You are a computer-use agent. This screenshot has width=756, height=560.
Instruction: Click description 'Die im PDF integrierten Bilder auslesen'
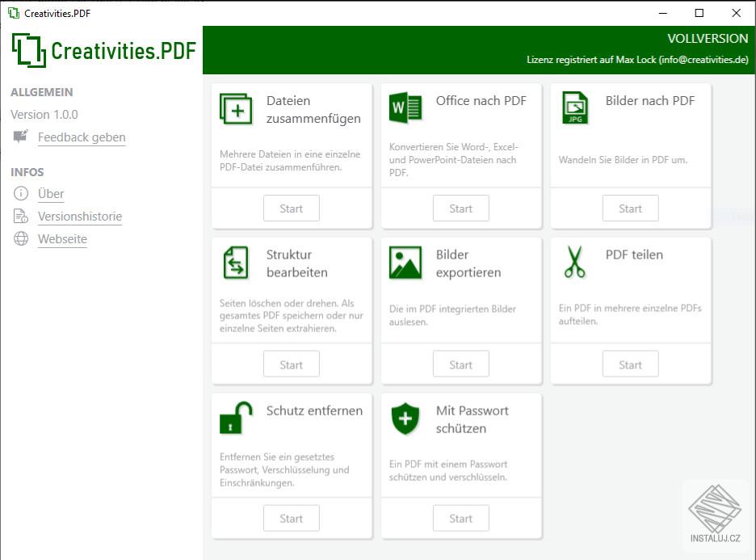click(x=452, y=315)
